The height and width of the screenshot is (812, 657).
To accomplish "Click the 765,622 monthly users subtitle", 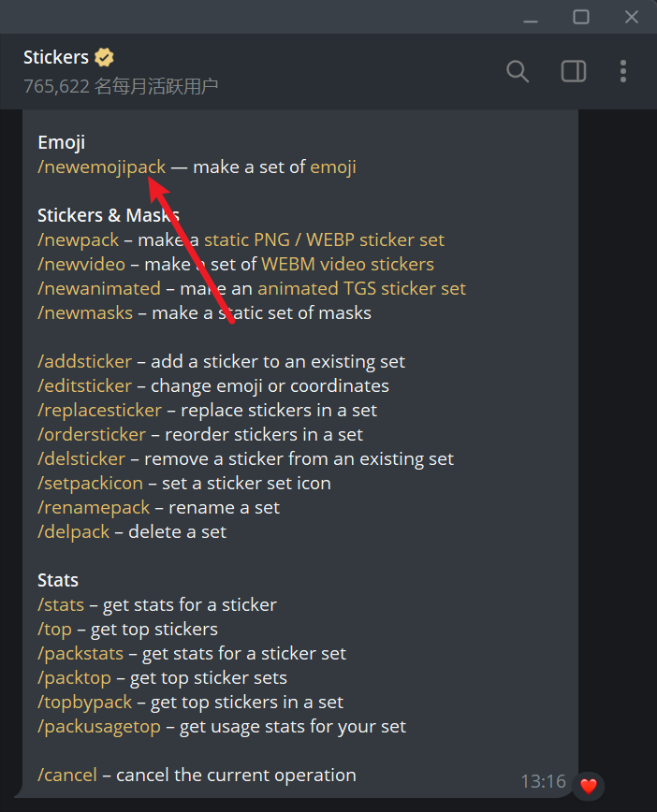I will coord(121,87).
